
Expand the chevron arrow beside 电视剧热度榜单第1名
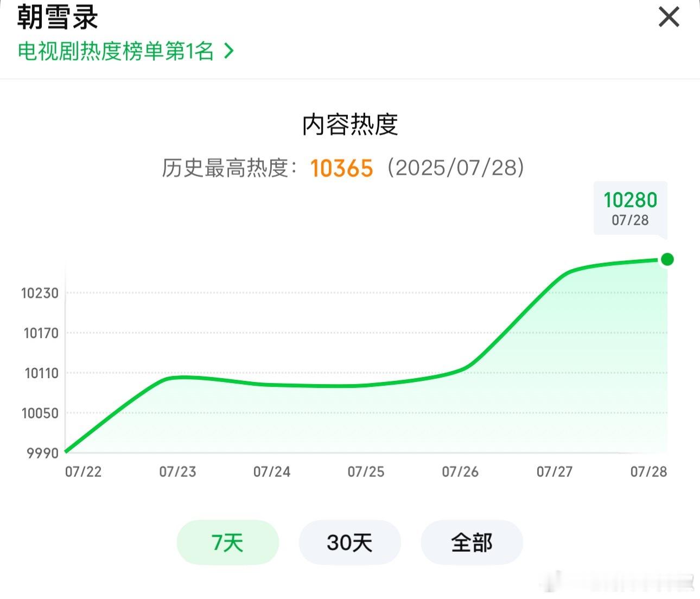click(x=229, y=52)
